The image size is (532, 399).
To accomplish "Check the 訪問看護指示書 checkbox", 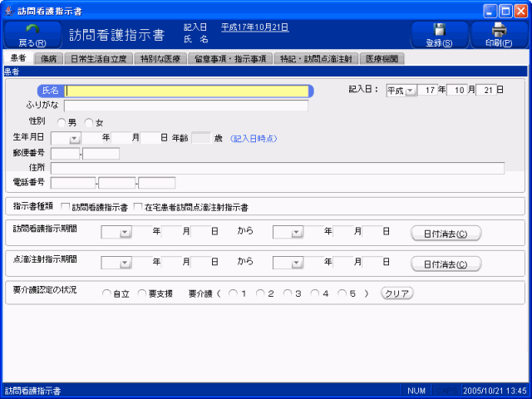I will point(65,207).
